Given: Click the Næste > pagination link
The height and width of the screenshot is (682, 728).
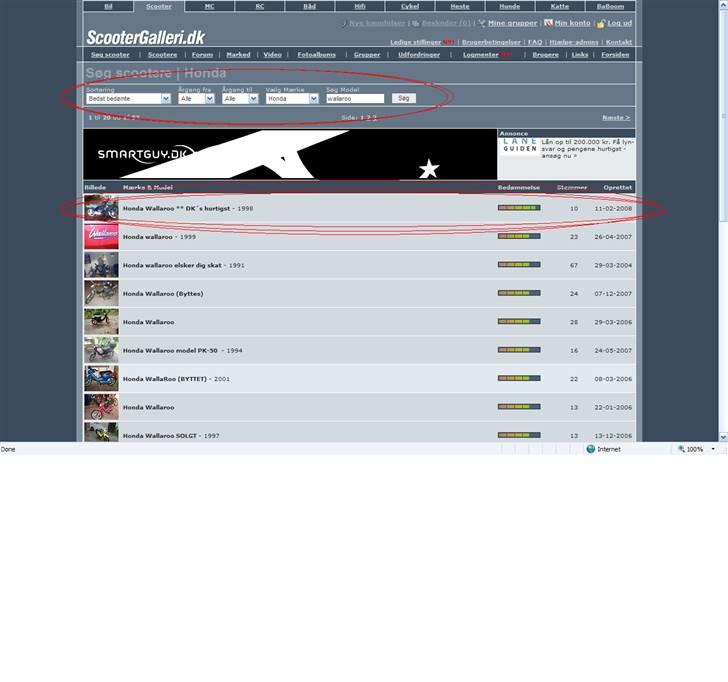Looking at the screenshot, I should [x=615, y=118].
